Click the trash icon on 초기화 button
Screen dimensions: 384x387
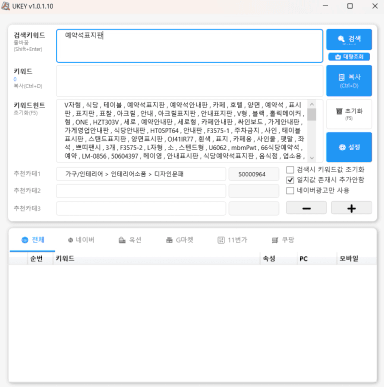coord(339,111)
